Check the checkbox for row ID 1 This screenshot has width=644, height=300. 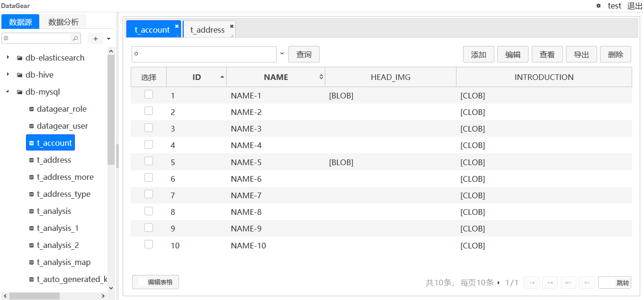tap(149, 94)
